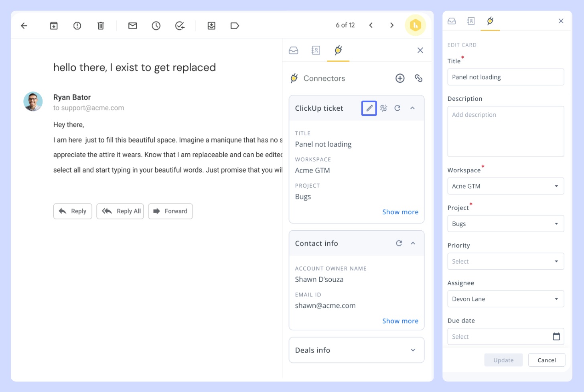Viewport: 584px width, 392px height.
Task: Snooze email using the clock icon
Action: pos(156,26)
